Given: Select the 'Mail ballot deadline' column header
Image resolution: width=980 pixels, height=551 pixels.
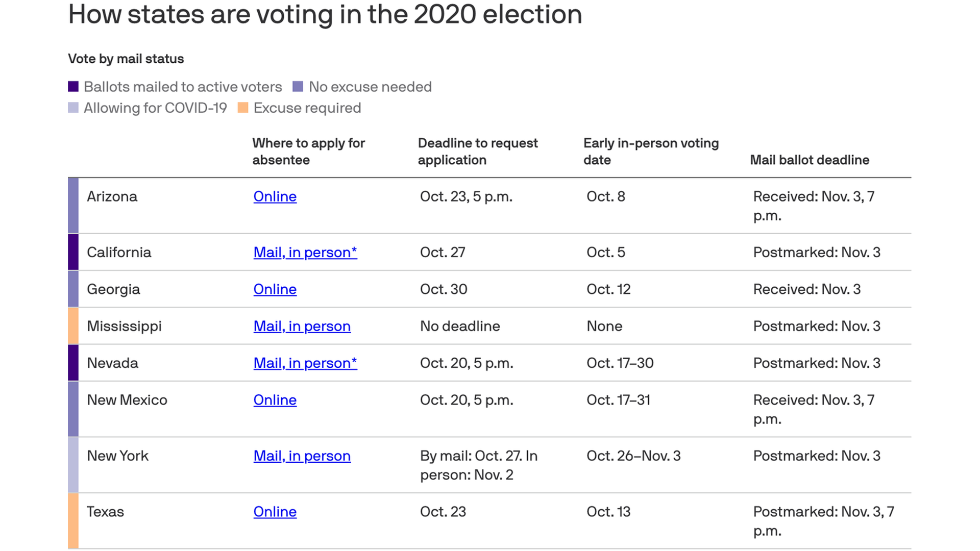Looking at the screenshot, I should click(810, 160).
